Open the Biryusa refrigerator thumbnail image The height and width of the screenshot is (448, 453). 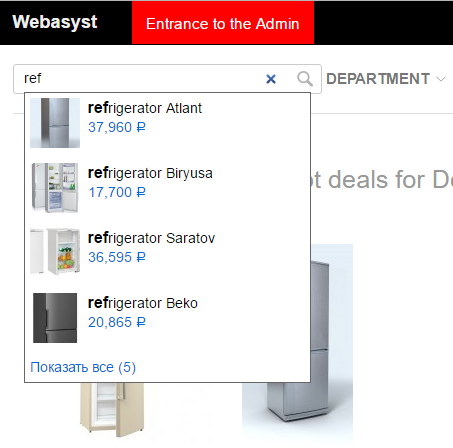[55, 188]
